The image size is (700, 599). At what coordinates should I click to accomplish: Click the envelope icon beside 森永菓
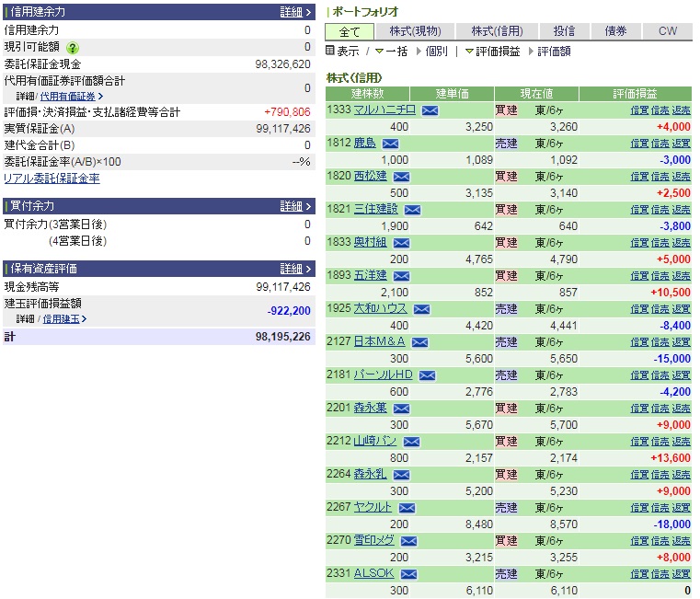401,409
